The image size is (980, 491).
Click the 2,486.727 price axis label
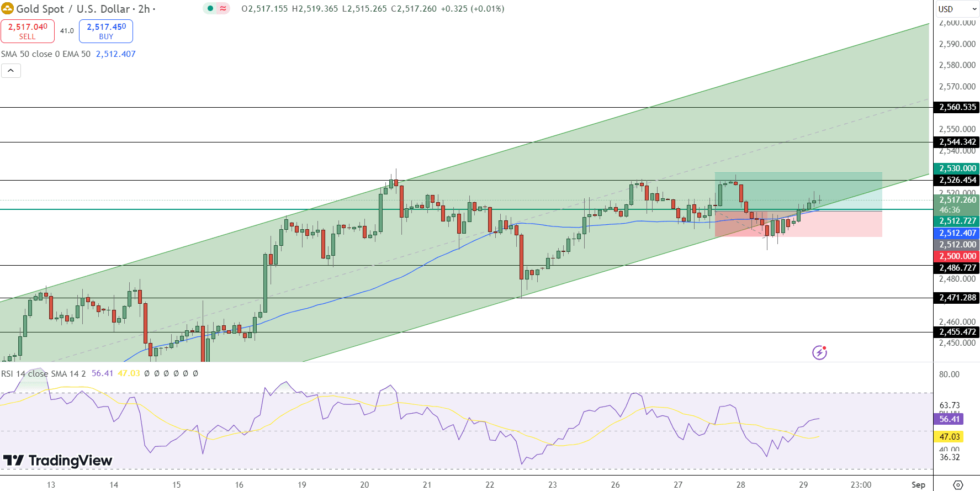point(957,268)
